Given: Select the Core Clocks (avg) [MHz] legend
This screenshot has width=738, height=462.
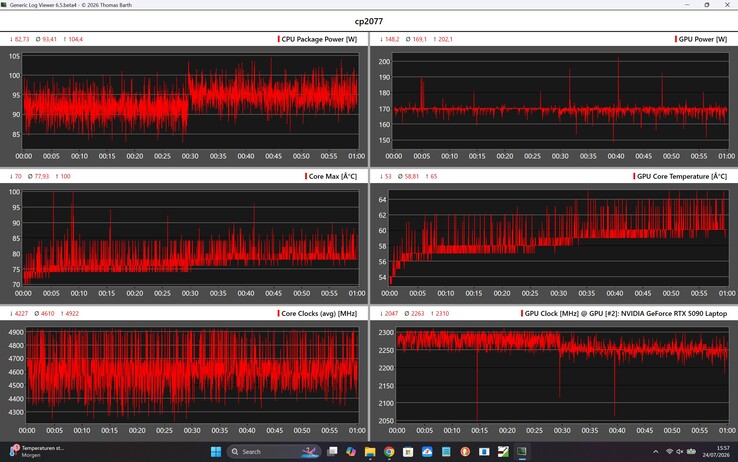Looking at the screenshot, I should pyautogui.click(x=319, y=313).
